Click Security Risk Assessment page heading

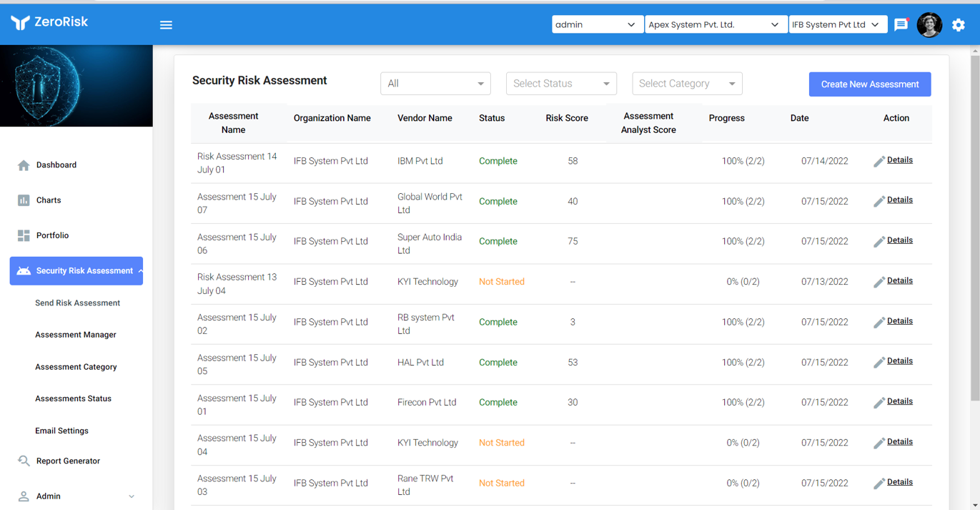(x=259, y=81)
